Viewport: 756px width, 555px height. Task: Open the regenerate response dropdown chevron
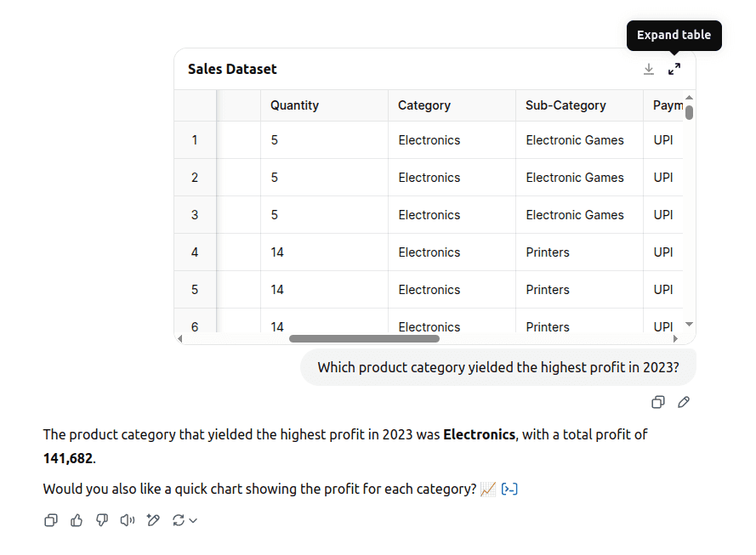pos(193,520)
